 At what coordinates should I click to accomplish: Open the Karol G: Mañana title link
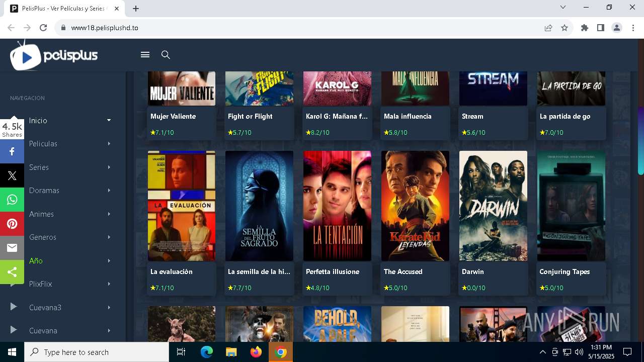pyautogui.click(x=337, y=116)
